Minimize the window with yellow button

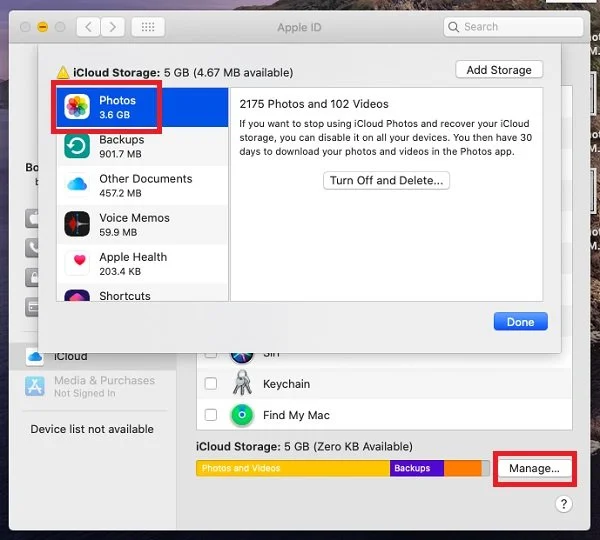42,27
